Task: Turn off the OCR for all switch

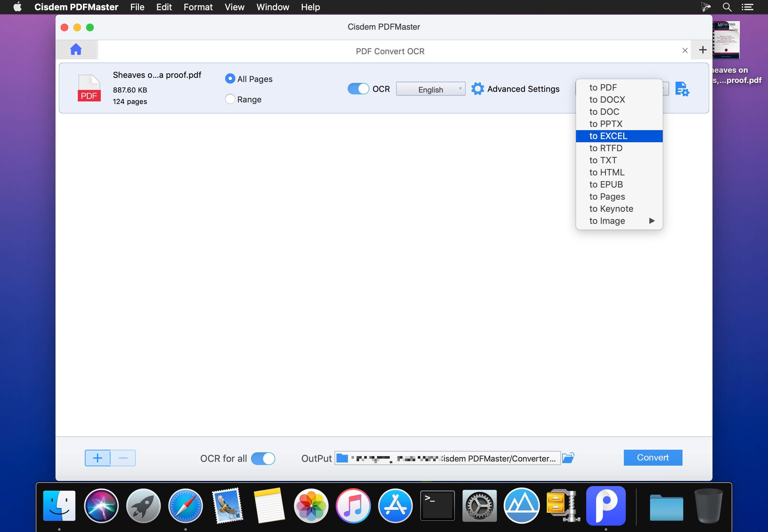Action: click(x=263, y=458)
